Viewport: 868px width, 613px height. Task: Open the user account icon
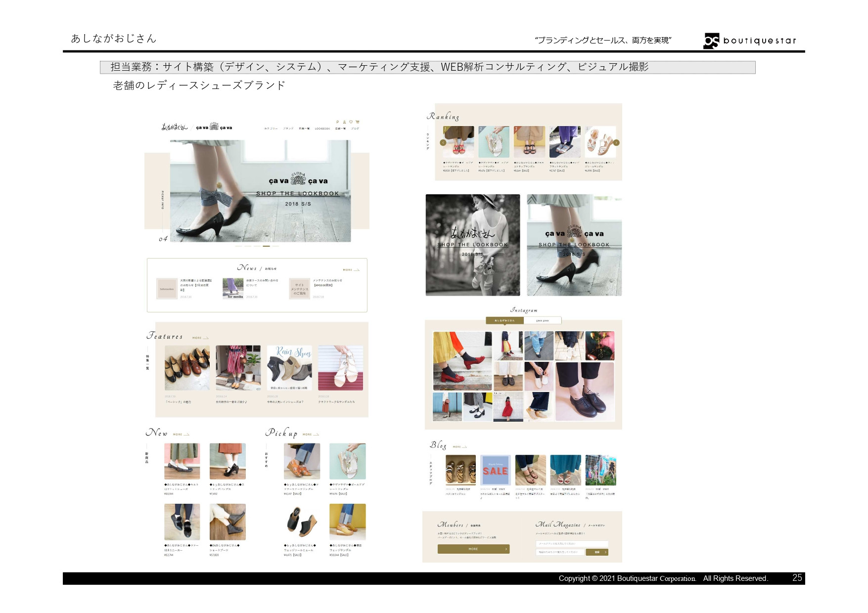coord(345,122)
